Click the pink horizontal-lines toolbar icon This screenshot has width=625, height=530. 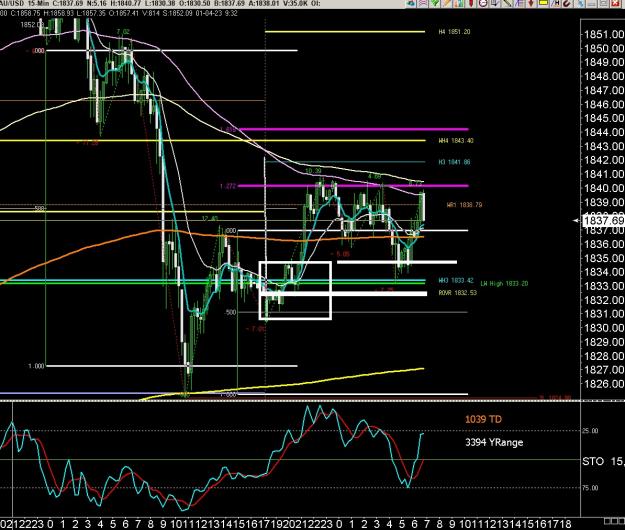pos(423,3)
